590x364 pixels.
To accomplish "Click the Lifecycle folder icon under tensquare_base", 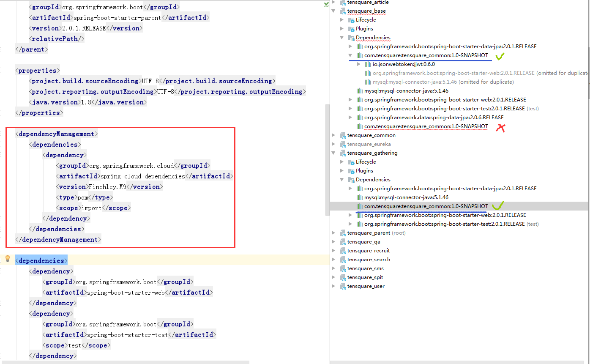I will (x=352, y=20).
